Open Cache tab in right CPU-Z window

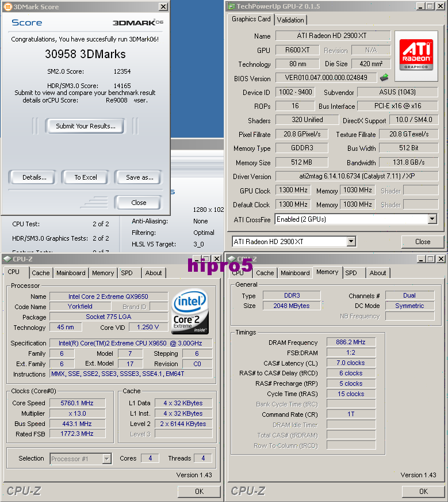click(x=265, y=273)
